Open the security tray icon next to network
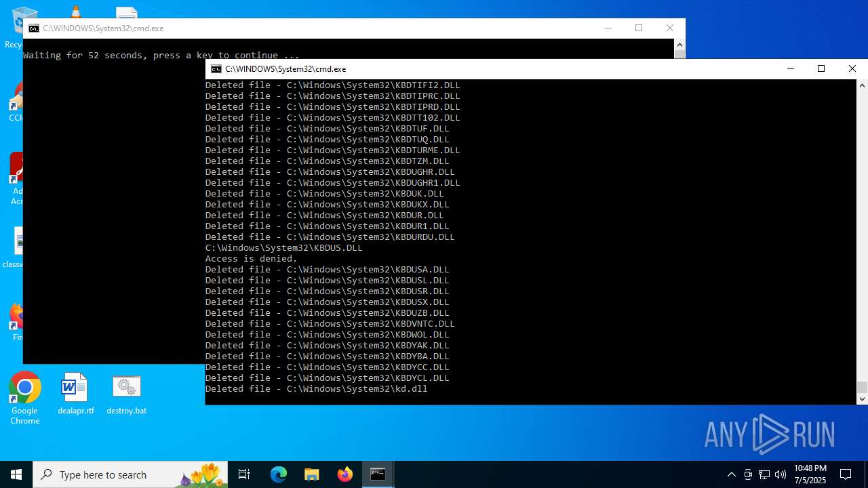 pyautogui.click(x=748, y=474)
